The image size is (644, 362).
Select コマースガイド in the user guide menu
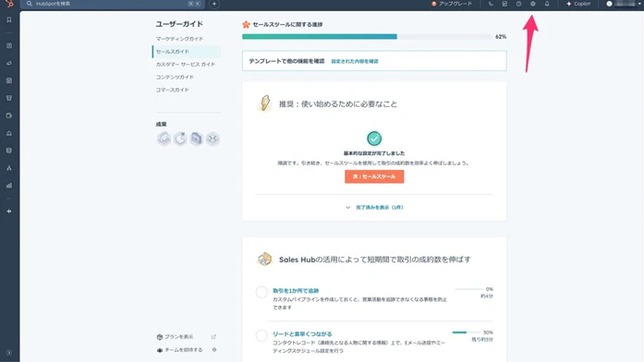tap(172, 90)
